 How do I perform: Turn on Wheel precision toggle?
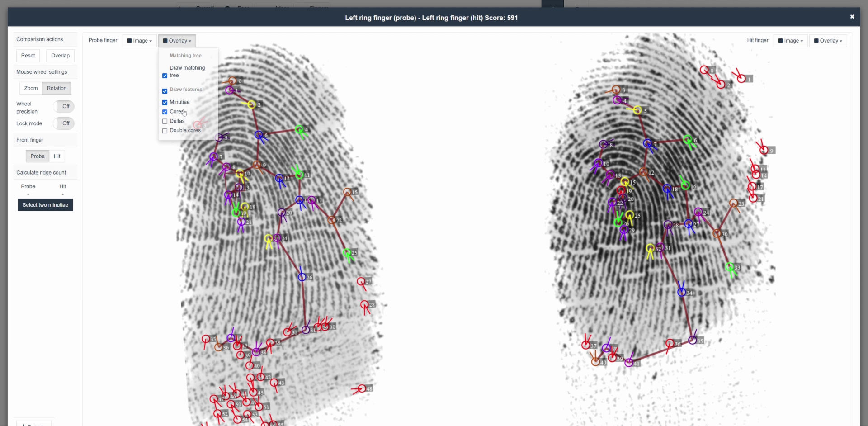click(63, 107)
